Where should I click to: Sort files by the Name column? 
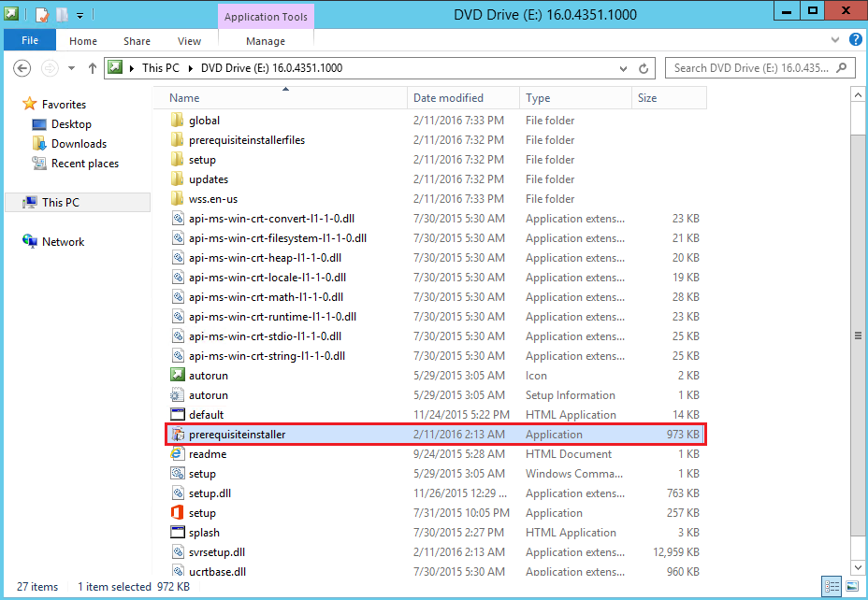point(280,98)
